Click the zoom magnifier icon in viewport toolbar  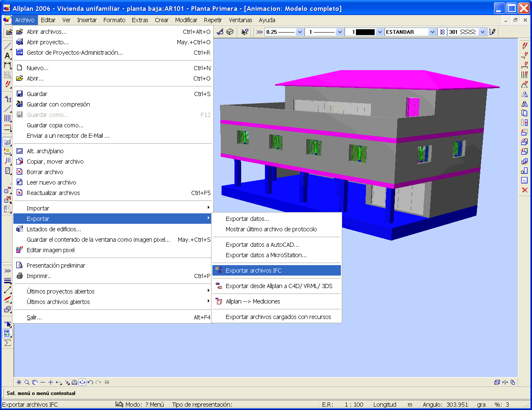click(27, 382)
